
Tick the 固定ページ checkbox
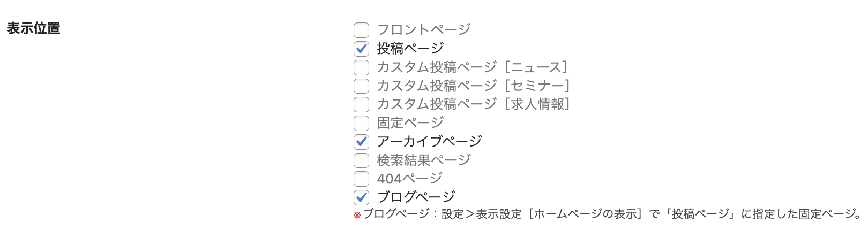pos(362,123)
